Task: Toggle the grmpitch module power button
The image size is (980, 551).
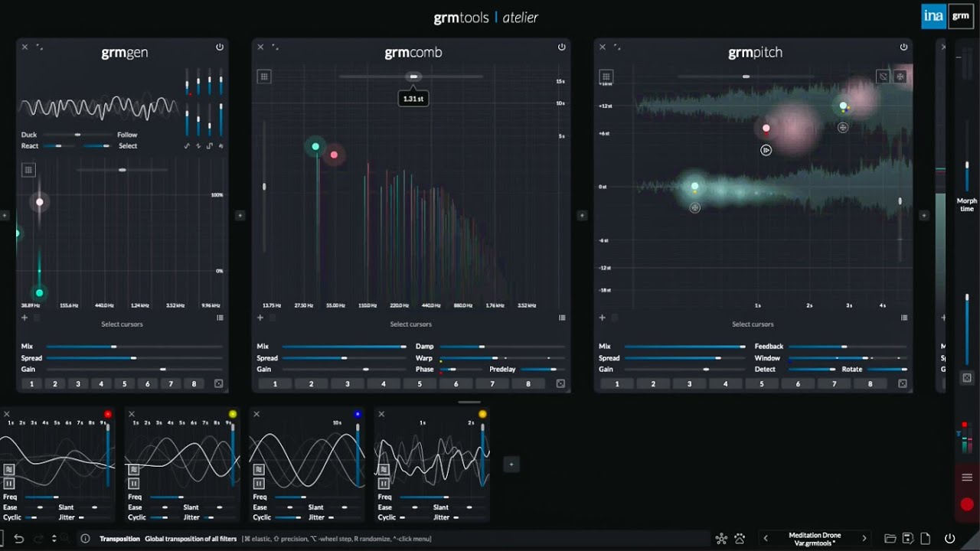Action: [903, 47]
